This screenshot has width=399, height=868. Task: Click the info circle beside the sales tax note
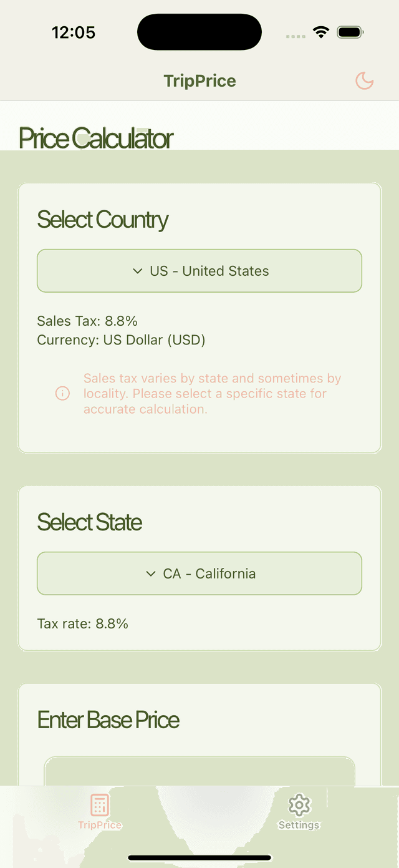tap(62, 394)
